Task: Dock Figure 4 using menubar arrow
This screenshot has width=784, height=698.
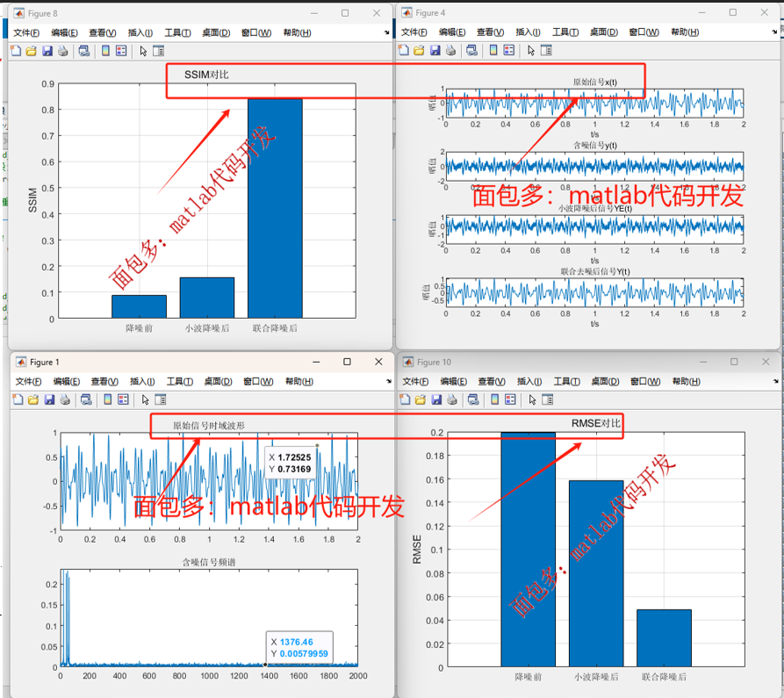Action: (774, 32)
